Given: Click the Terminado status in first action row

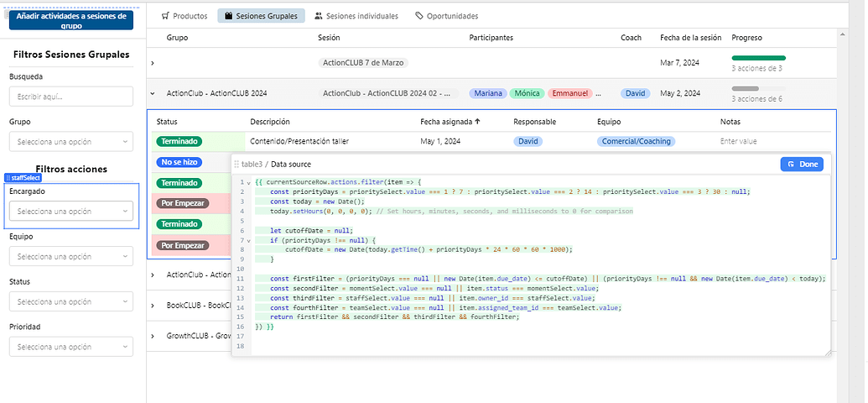Looking at the screenshot, I should (179, 141).
